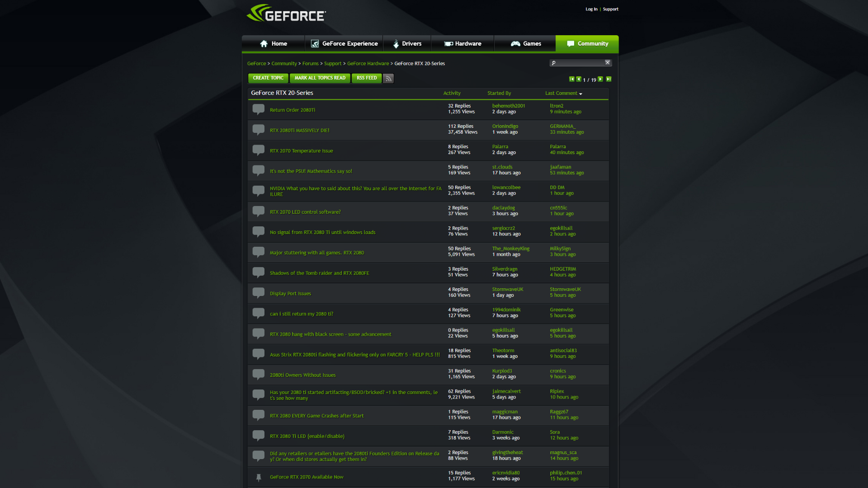Click topic icon beside can i still return my 2080 ti

[259, 313]
